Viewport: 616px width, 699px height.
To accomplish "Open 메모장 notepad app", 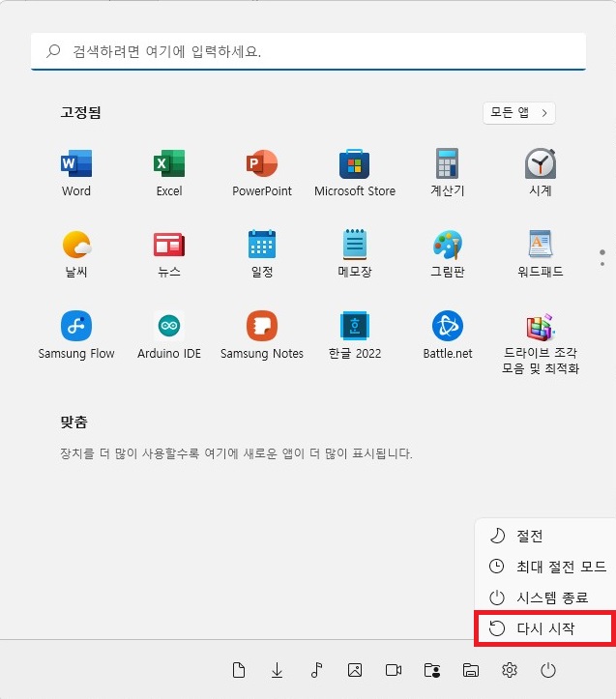I will tap(355, 253).
